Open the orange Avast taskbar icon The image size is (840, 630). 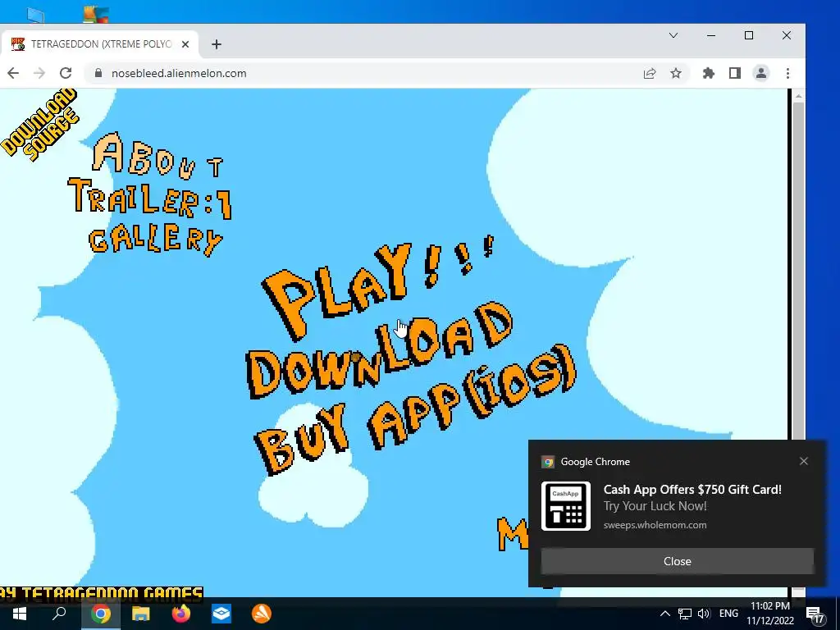coord(262,614)
